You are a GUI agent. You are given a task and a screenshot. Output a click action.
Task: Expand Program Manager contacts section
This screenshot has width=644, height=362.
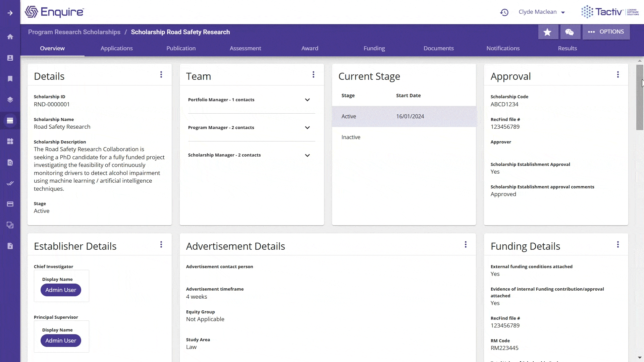[x=307, y=128]
